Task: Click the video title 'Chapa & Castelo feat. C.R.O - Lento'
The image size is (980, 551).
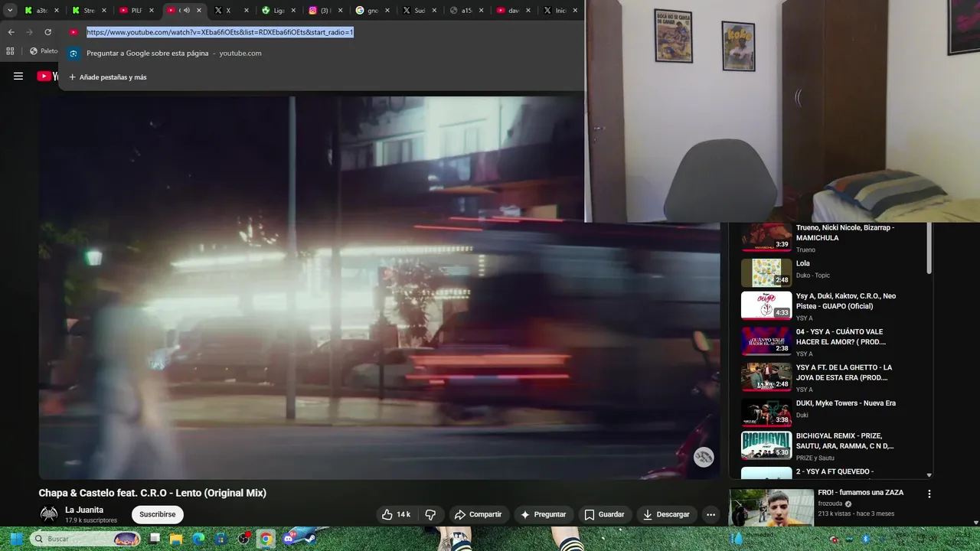Action: point(152,493)
